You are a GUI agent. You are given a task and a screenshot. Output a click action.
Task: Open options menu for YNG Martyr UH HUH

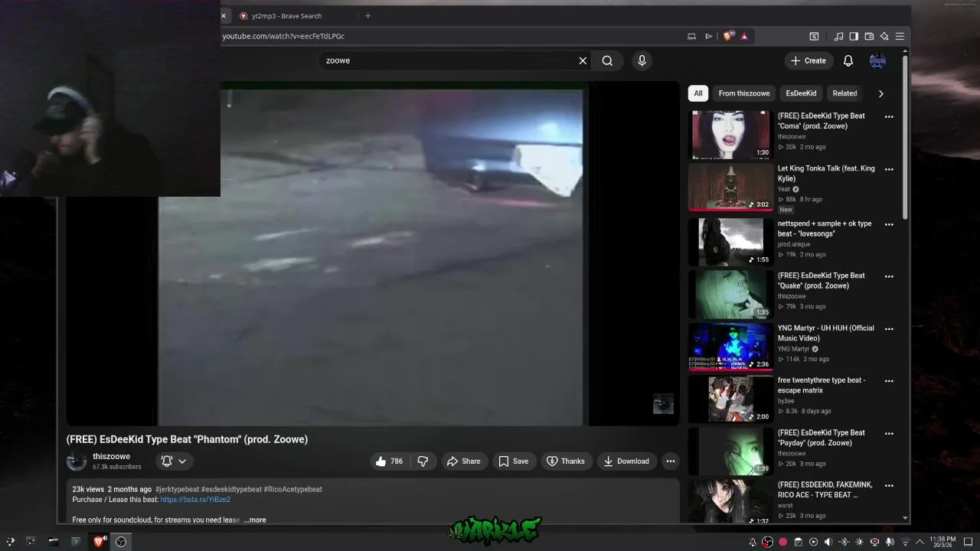point(889,329)
